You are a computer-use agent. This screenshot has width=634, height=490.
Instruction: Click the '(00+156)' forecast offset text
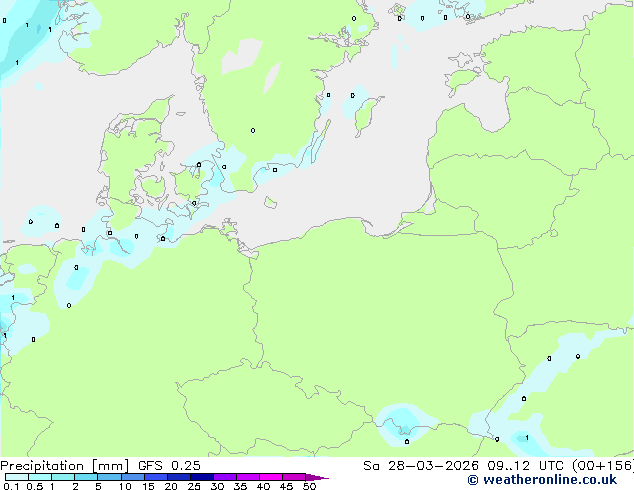tap(603, 466)
